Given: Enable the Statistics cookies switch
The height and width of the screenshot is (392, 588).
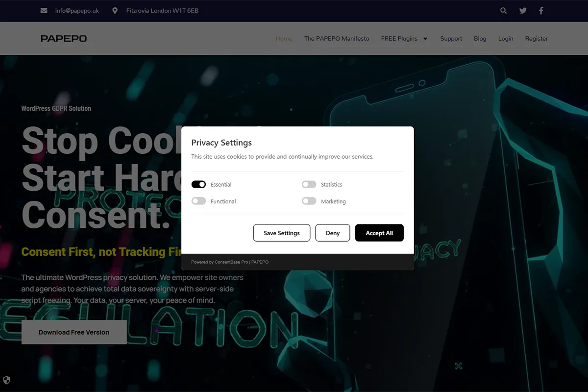Looking at the screenshot, I should pyautogui.click(x=309, y=185).
